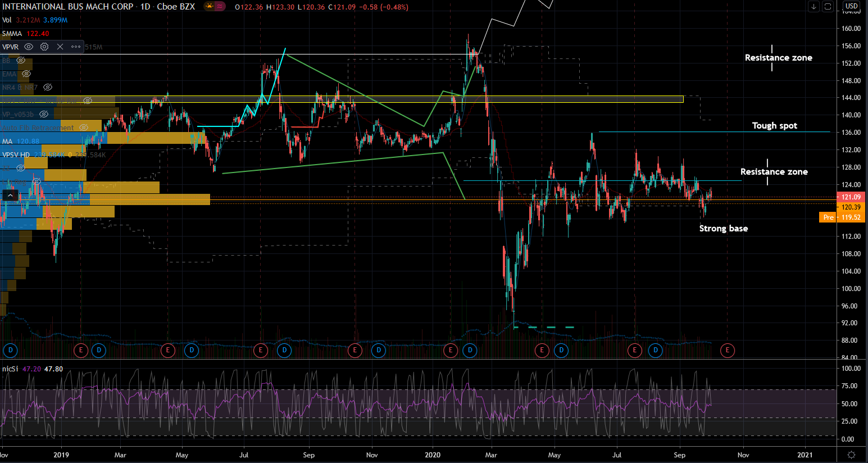868x463 pixels.
Task: Click the Pre 119.52 pre-market price label
Action: [842, 217]
